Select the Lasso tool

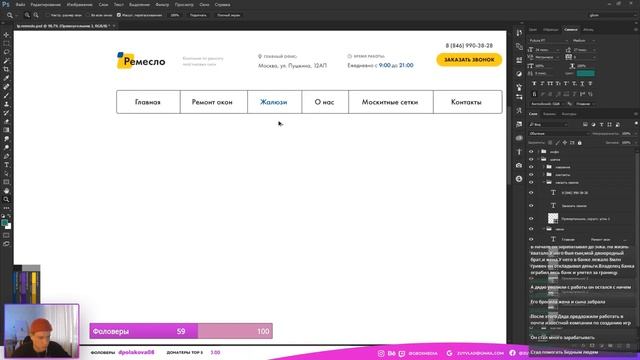[x=6, y=52]
